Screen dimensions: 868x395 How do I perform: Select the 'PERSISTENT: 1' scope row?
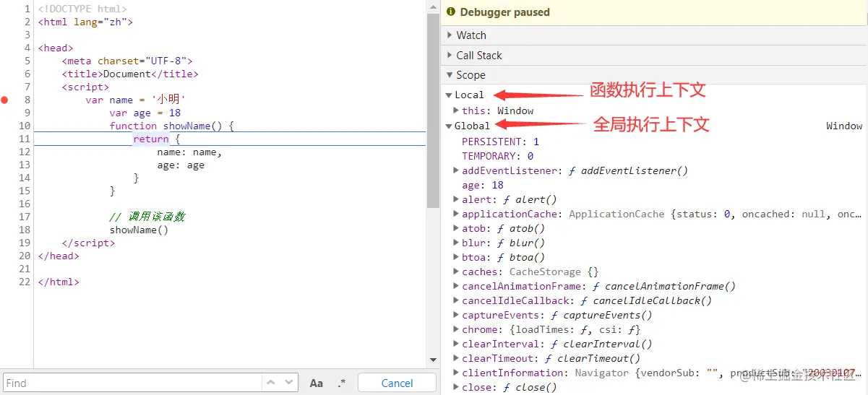click(x=500, y=142)
